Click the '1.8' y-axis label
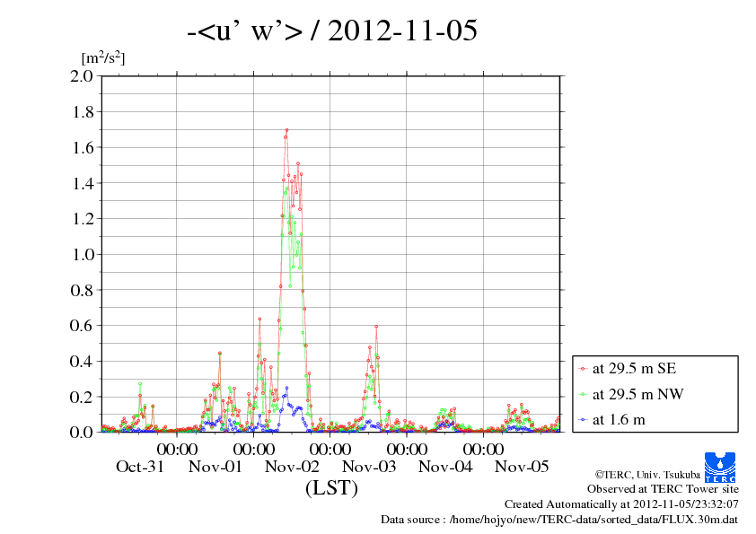Image resolution: width=756 pixels, height=534 pixels. (x=83, y=112)
